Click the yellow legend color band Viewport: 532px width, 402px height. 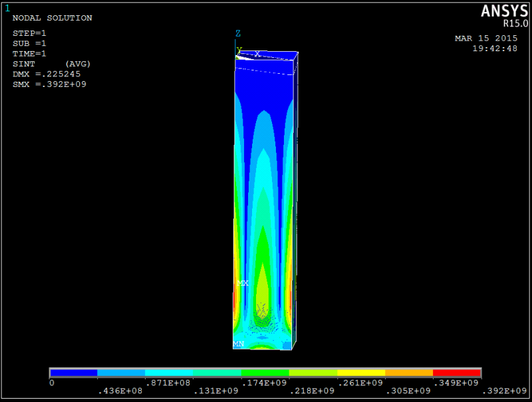[x=361, y=373]
